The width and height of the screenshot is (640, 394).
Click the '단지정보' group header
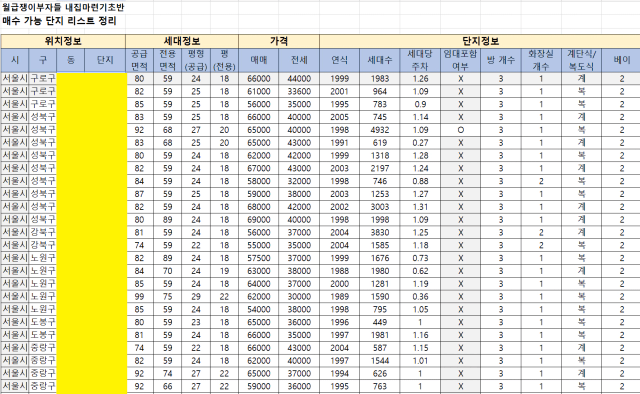(x=480, y=41)
